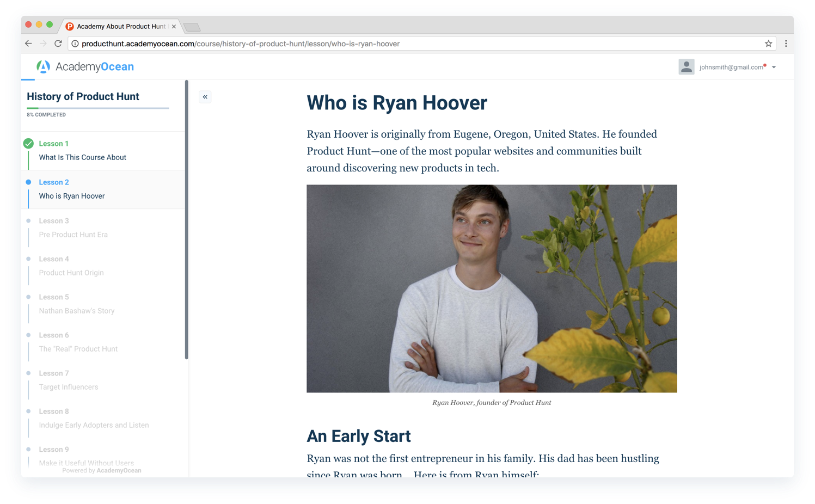Open Lesson 3 Pre Product Hunt Era
This screenshot has height=504, width=815.
pos(103,228)
